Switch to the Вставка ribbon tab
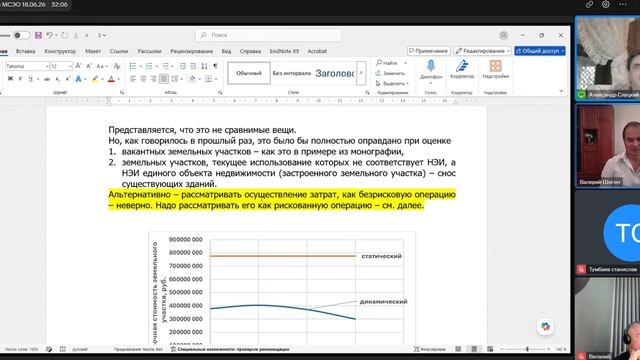The width and height of the screenshot is (640, 360). point(25,51)
